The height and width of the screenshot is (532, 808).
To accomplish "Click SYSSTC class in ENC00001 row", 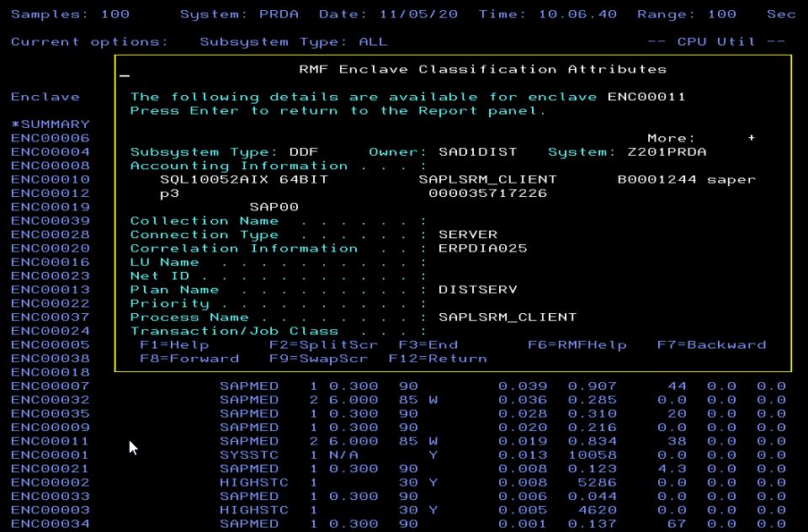I will tap(249, 455).
